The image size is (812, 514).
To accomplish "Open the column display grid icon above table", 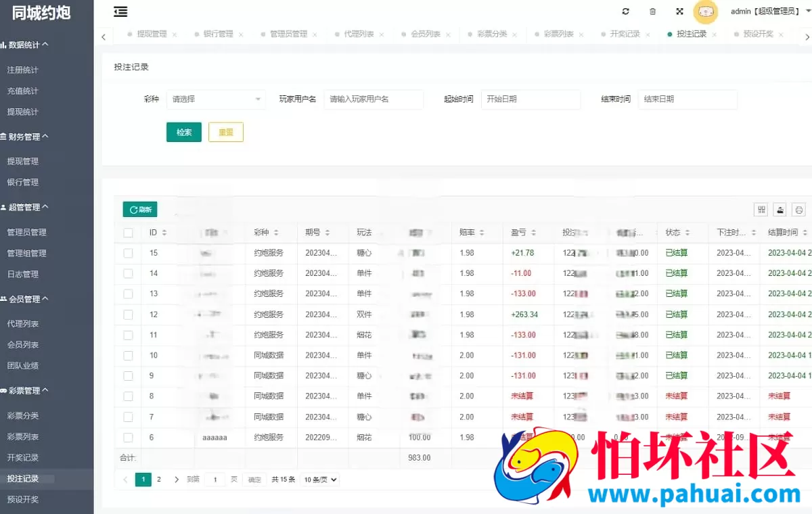I will pos(761,210).
